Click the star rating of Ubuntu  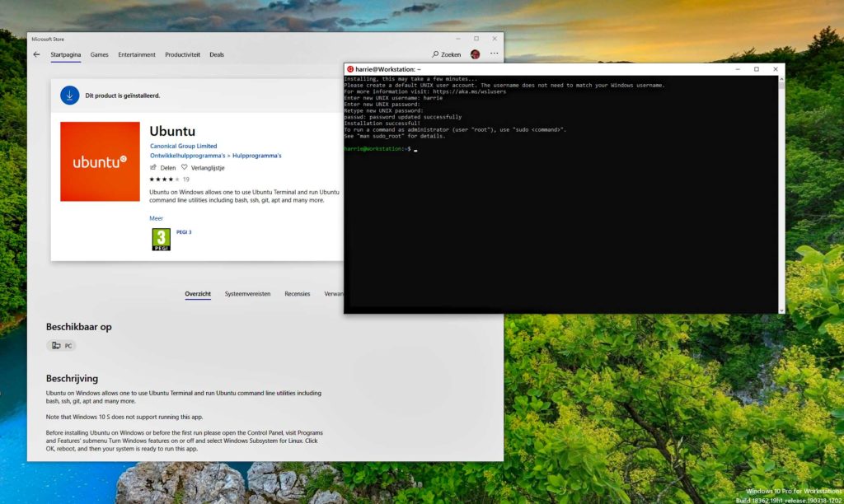point(164,180)
